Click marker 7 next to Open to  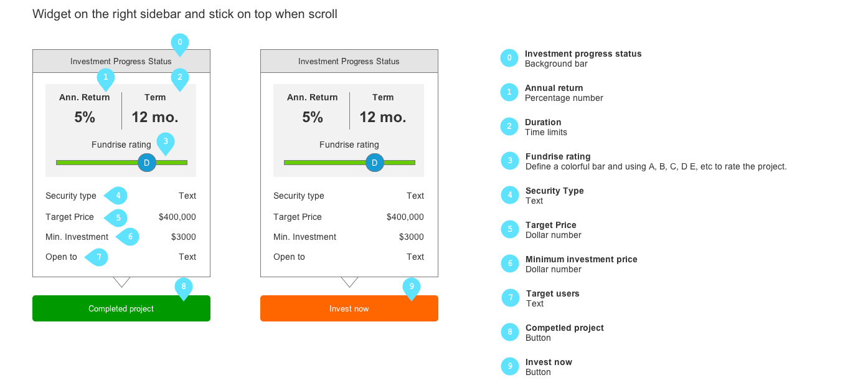point(98,257)
